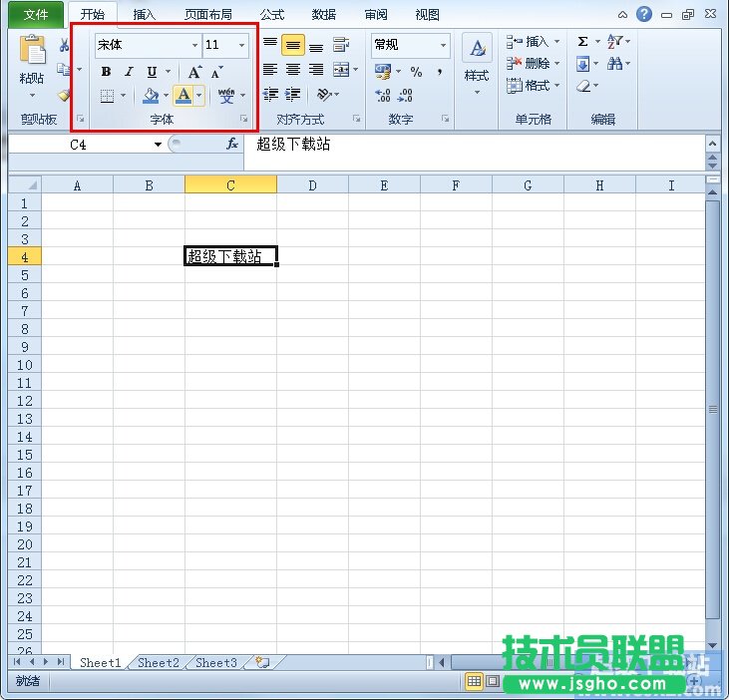729x700 pixels.
Task: Apply comma style
Action: pyautogui.click(x=440, y=72)
